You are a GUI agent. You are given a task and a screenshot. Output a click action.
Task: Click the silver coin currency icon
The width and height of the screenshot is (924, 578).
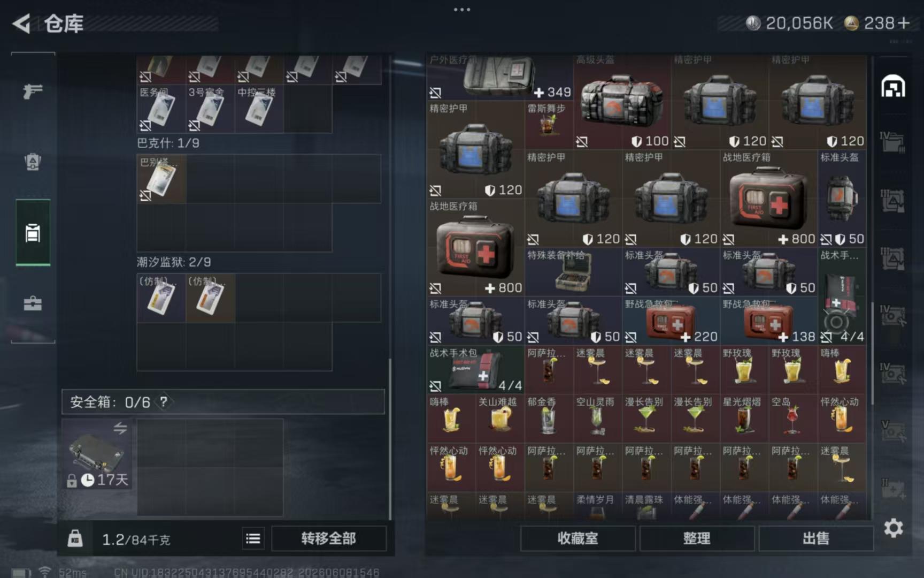[x=753, y=23]
